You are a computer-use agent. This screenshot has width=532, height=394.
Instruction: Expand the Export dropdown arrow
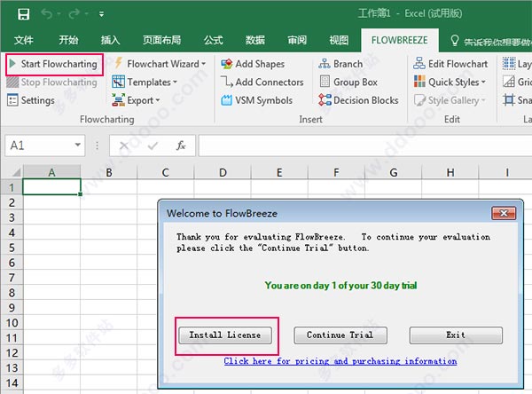[158, 100]
